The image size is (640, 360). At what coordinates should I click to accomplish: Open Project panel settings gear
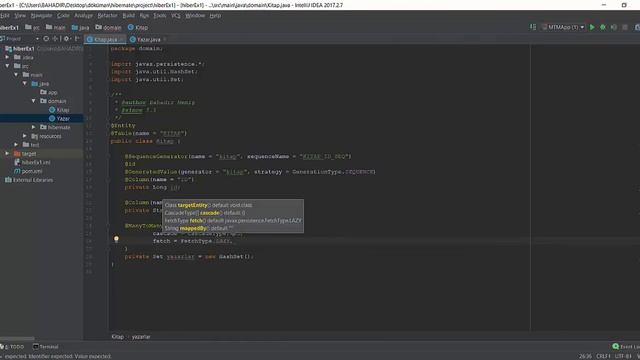click(66, 39)
